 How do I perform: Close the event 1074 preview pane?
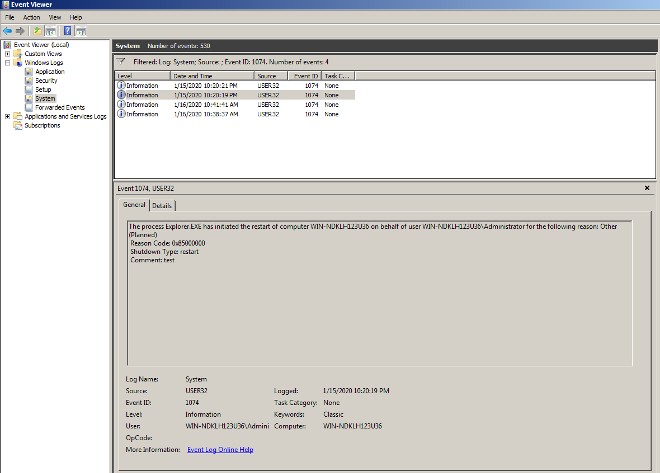[648, 186]
